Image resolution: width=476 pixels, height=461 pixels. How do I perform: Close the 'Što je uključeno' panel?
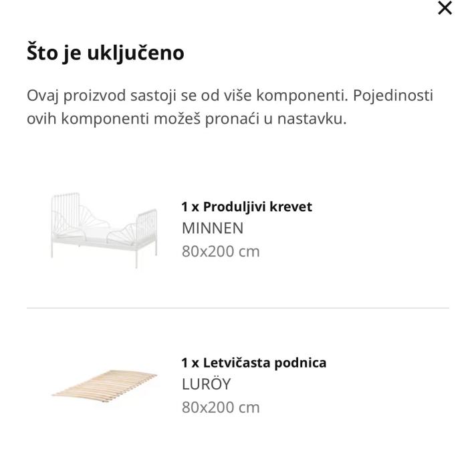444,9
